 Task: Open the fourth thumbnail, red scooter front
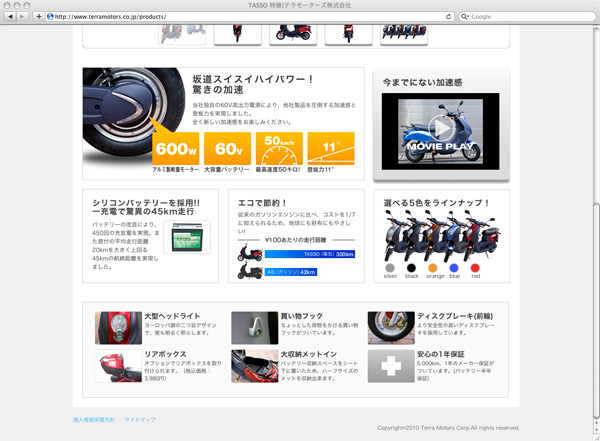tap(348, 34)
